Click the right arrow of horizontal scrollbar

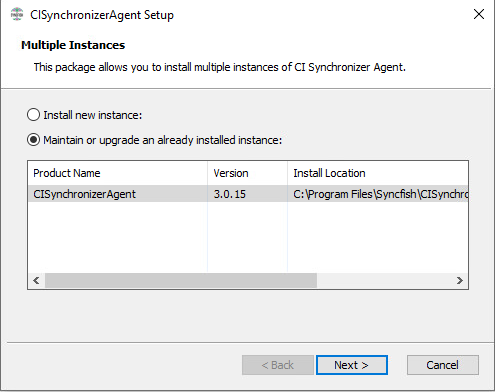pyautogui.click(x=460, y=281)
